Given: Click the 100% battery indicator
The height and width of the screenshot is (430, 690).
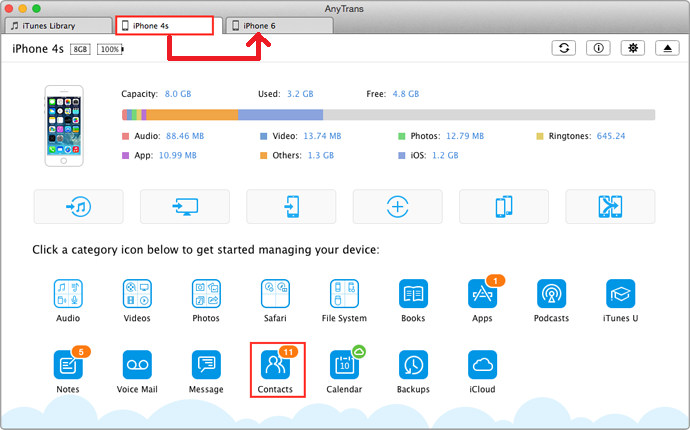Looking at the screenshot, I should 110,49.
